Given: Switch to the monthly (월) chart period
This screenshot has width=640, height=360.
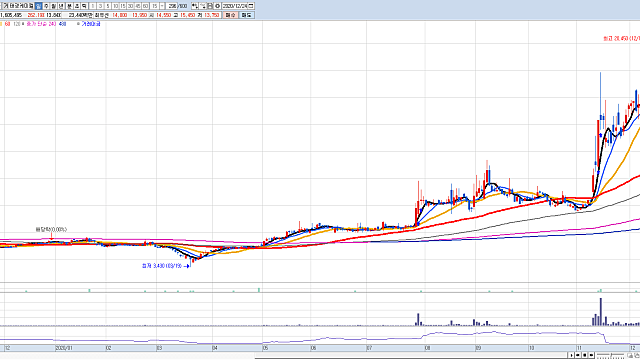Looking at the screenshot, I should pos(53,6).
